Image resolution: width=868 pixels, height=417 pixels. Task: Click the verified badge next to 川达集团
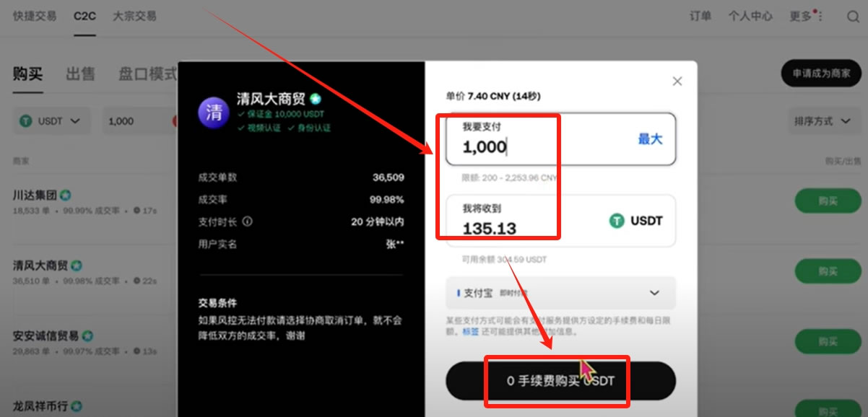coord(66,195)
